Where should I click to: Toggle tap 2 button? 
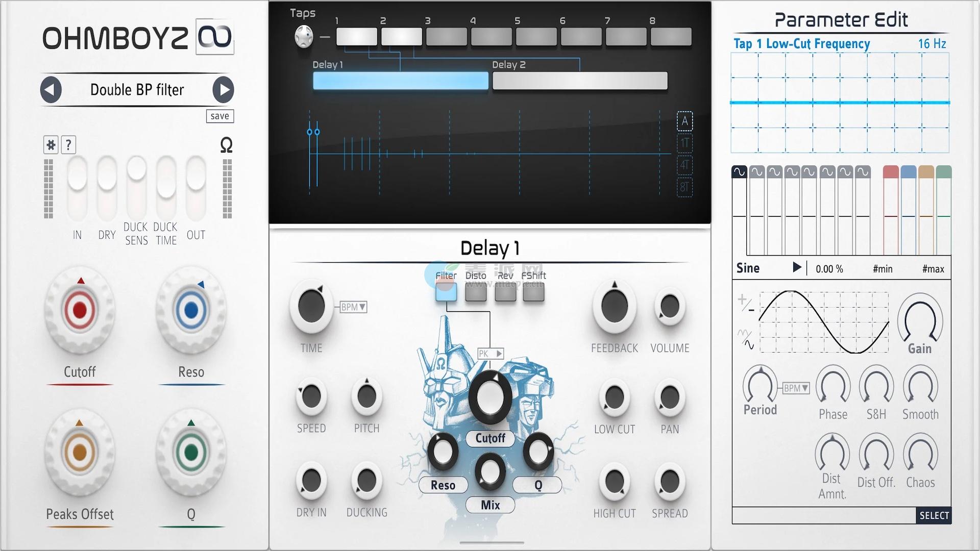402,37
